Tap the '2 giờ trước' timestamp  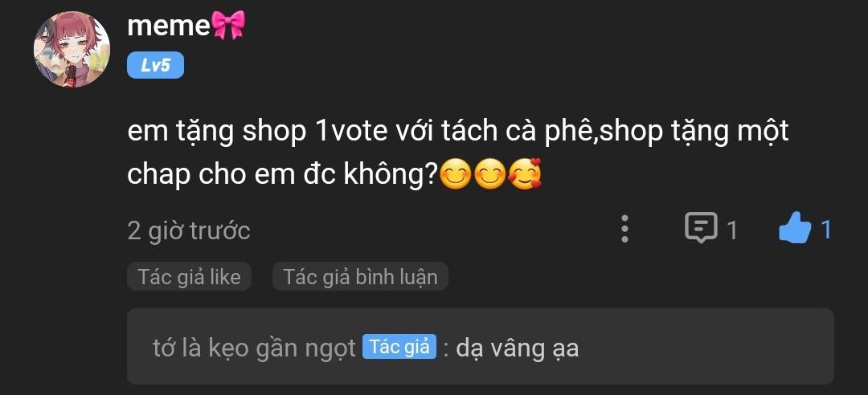(189, 230)
